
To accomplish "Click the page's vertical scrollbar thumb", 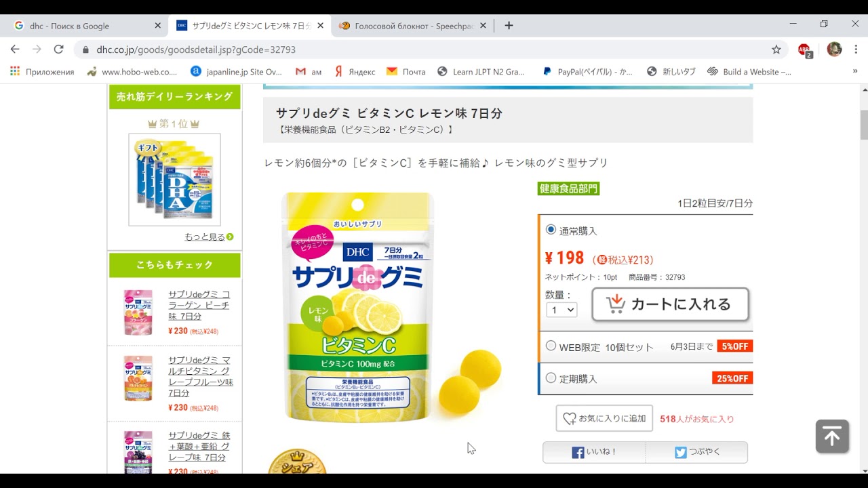I will 864,124.
